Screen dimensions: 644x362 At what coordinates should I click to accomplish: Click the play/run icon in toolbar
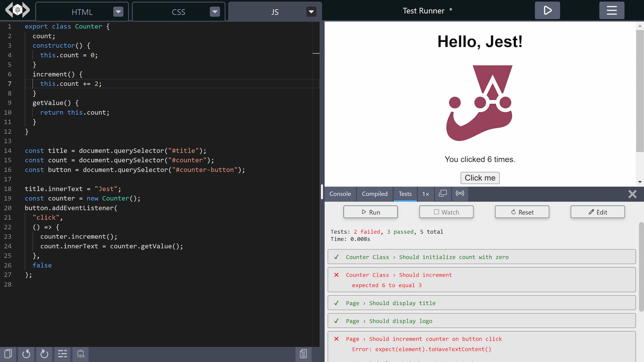547,10
